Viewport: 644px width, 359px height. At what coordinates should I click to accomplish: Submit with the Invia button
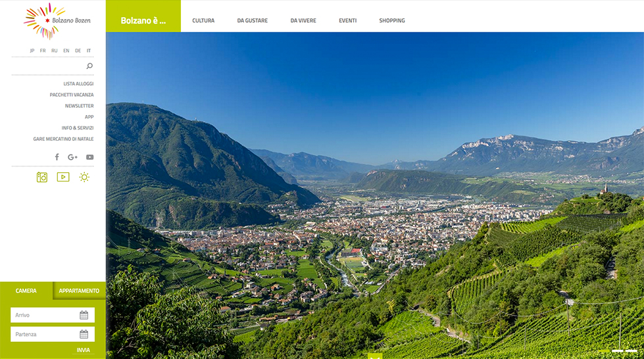tap(84, 350)
